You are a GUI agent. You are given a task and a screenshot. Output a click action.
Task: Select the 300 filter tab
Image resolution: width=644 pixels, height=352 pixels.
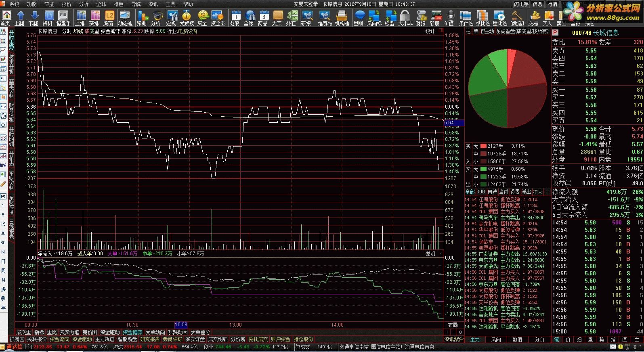click(x=481, y=192)
